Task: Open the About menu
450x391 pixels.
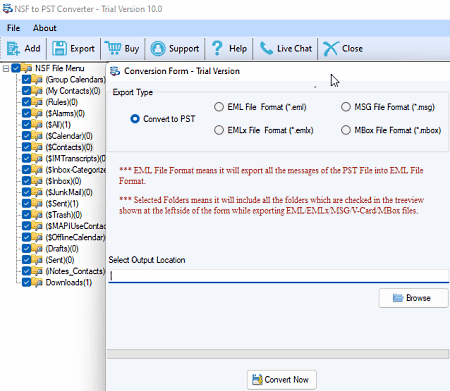Action: click(x=45, y=28)
